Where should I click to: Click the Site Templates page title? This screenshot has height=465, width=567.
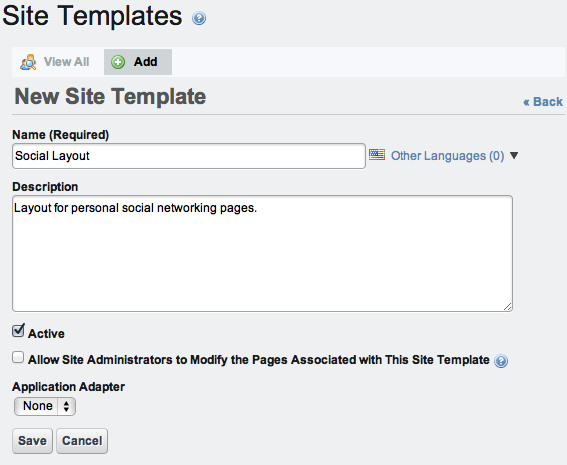(x=92, y=16)
